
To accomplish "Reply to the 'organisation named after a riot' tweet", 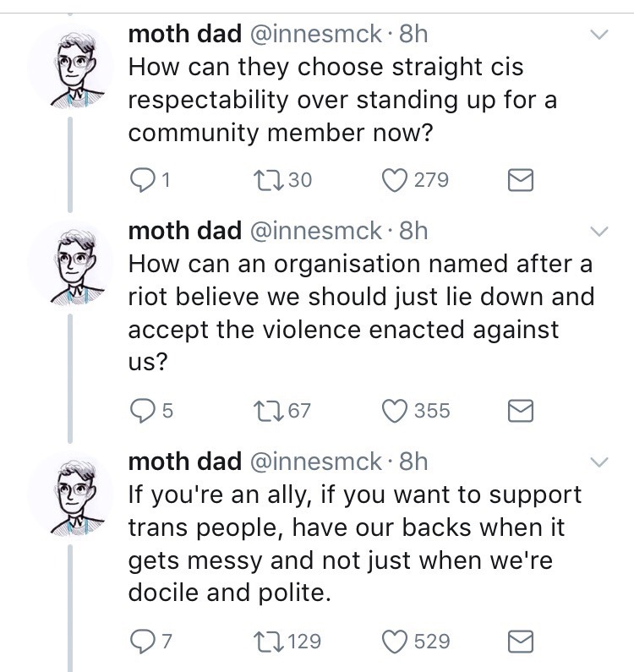I will 141,411.
